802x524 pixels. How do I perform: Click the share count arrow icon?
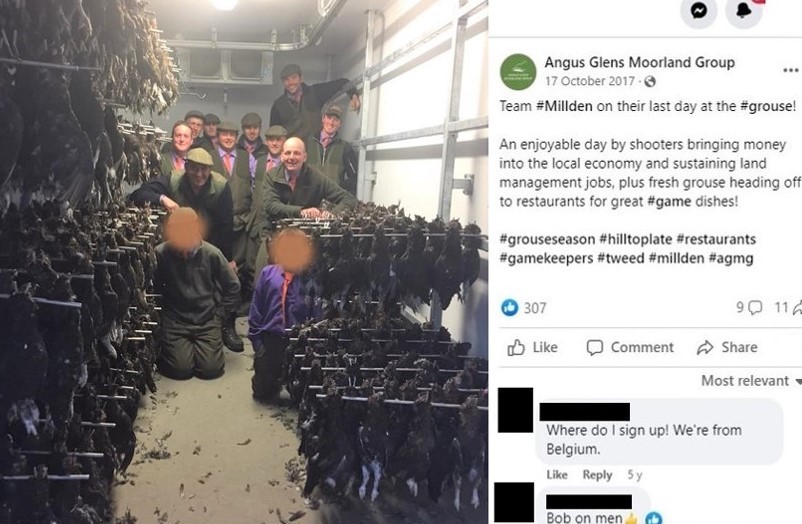coord(797,308)
